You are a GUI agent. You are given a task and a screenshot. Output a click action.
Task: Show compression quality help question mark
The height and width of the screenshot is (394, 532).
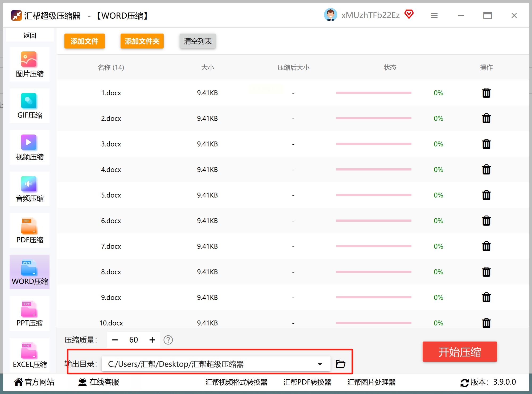click(x=168, y=340)
